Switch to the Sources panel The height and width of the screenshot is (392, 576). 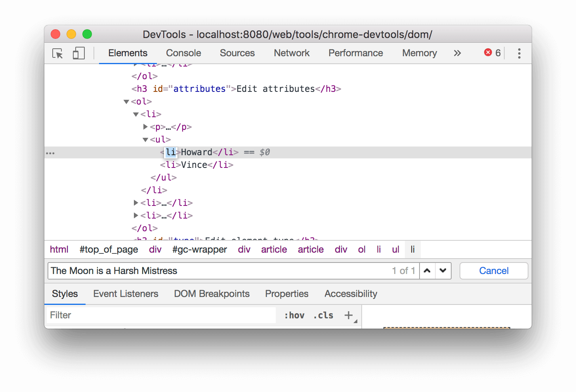(x=237, y=53)
